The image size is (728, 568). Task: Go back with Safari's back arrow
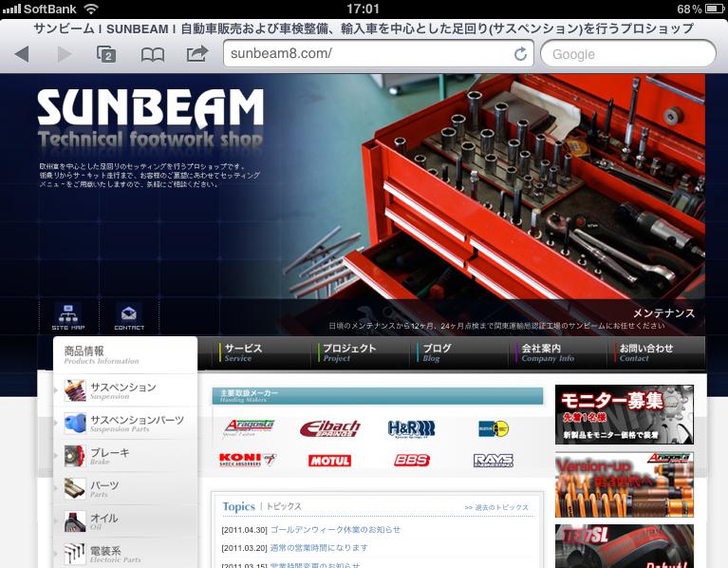pos(22,54)
